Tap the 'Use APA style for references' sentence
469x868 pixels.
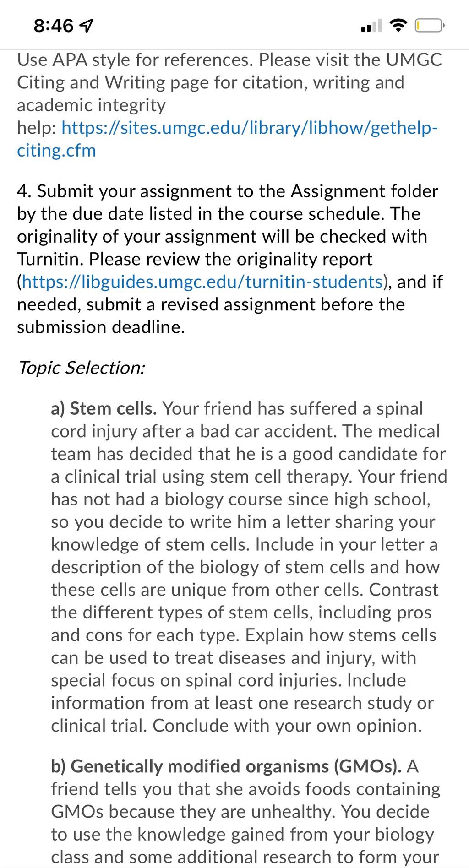[x=135, y=60]
